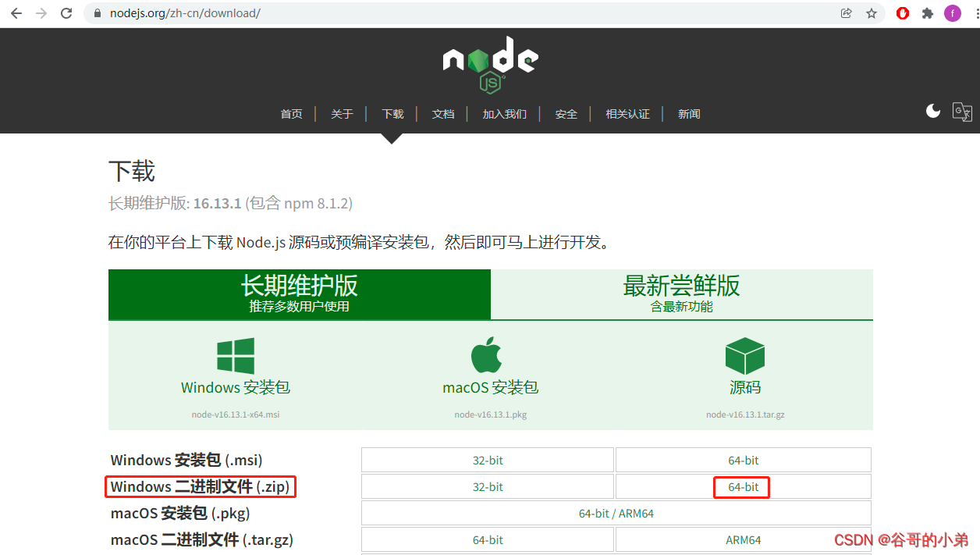Screen dimensions: 980x555
Task: Click the macOS 二进制文件 (.tar.gz) row label
Action: coord(202,540)
